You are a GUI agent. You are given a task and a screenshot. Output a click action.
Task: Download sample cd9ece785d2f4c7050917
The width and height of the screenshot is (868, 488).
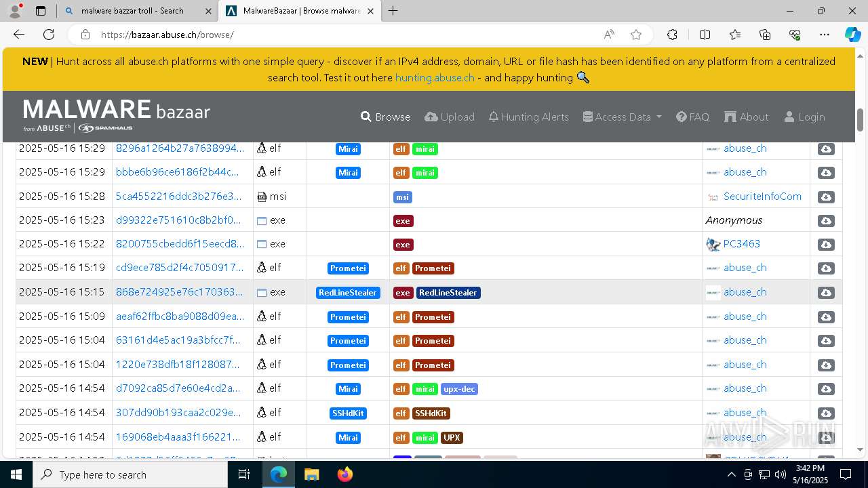click(x=826, y=268)
